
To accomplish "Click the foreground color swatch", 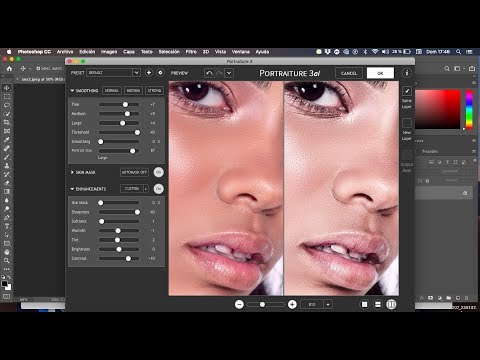I will coord(4,284).
